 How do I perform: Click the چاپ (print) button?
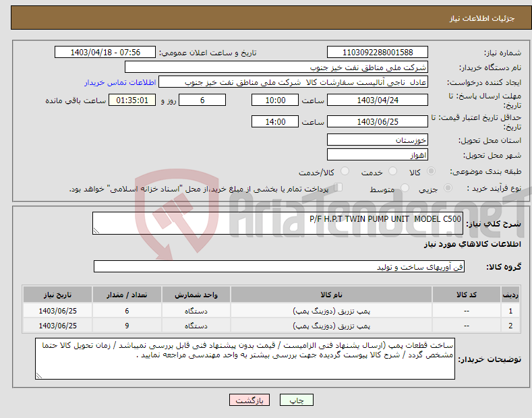click(x=296, y=400)
